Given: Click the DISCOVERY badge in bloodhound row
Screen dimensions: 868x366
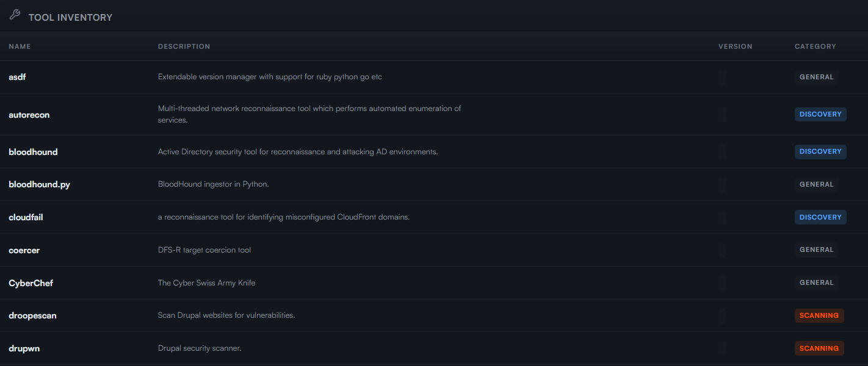Looking at the screenshot, I should (820, 151).
